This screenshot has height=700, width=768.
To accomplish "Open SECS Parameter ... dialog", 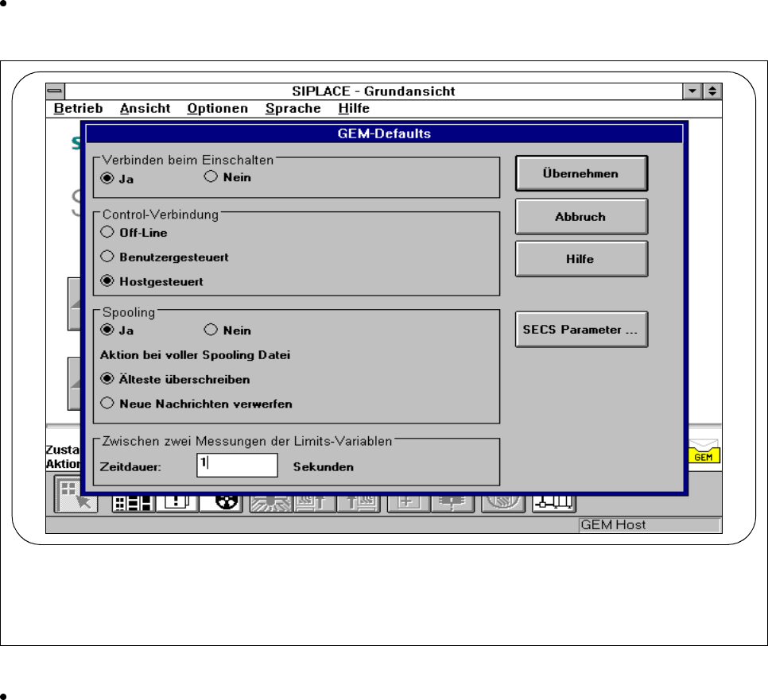I will tap(581, 330).
